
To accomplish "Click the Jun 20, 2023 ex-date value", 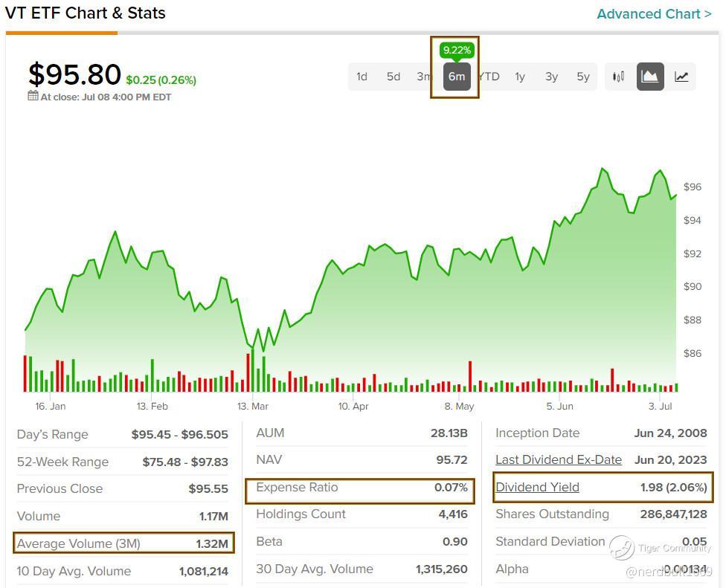I will point(671,460).
